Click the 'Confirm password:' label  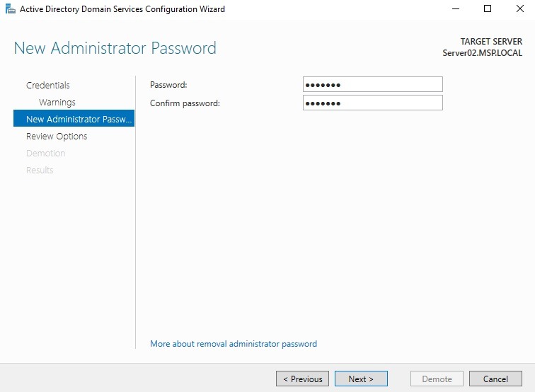[185, 103]
